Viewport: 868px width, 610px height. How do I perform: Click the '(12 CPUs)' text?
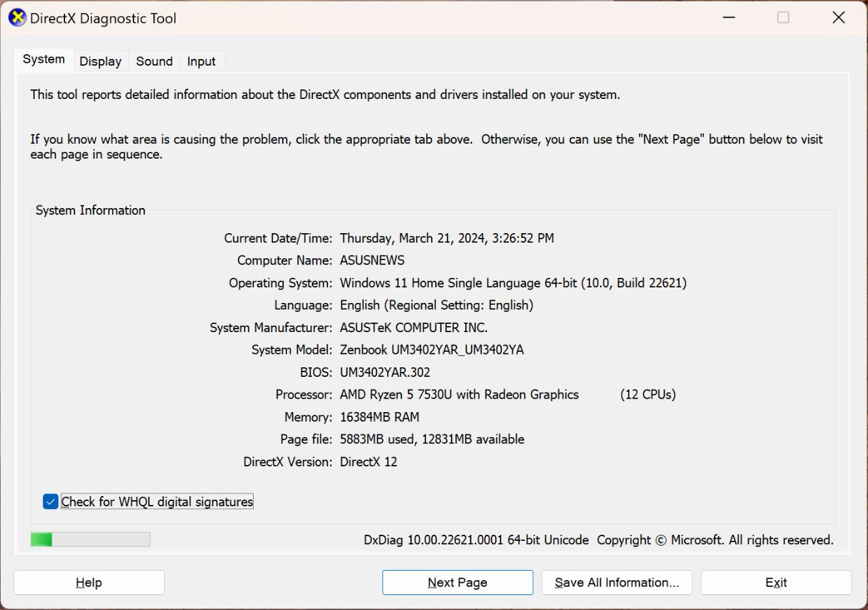648,394
